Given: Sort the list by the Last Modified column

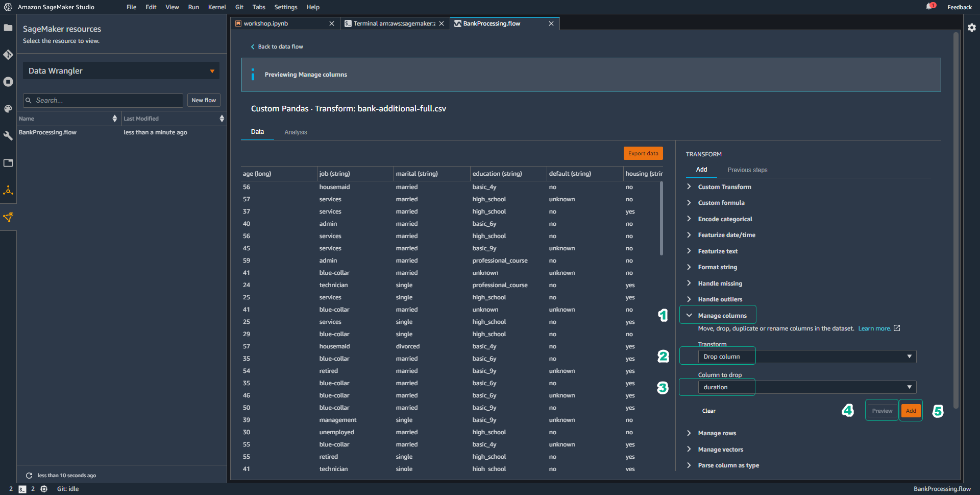Looking at the screenshot, I should (x=174, y=119).
